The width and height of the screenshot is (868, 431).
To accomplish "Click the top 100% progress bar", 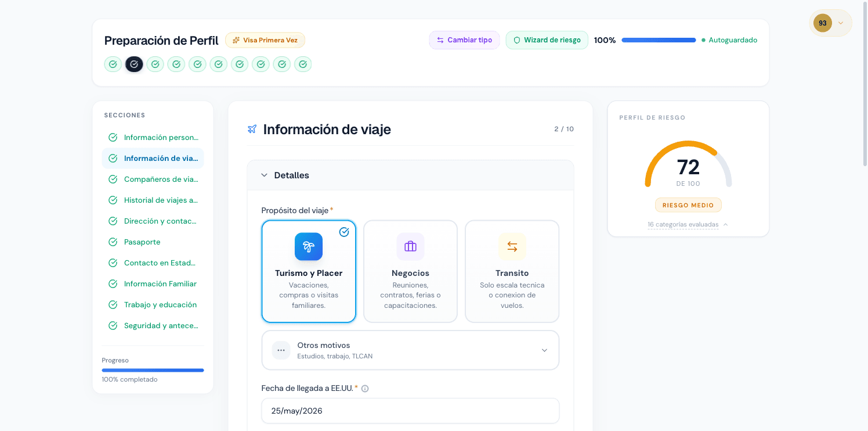I will (659, 40).
